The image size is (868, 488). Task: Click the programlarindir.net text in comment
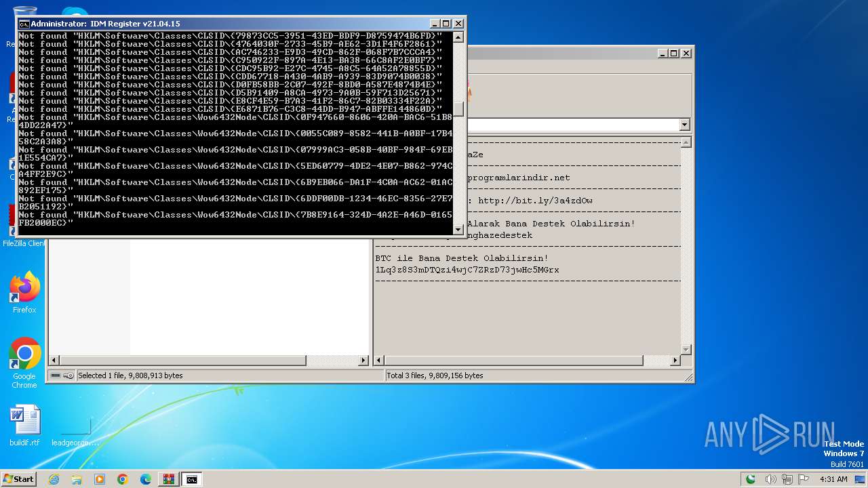(x=519, y=178)
